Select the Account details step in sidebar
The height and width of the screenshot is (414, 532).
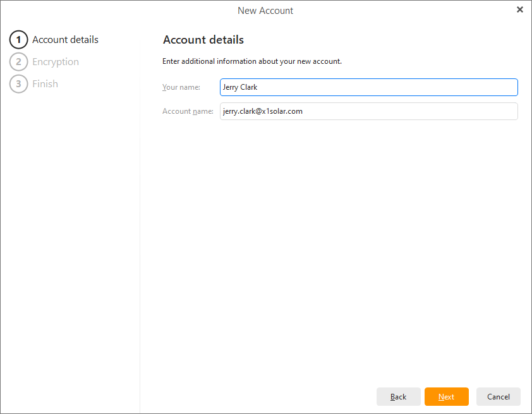point(65,40)
